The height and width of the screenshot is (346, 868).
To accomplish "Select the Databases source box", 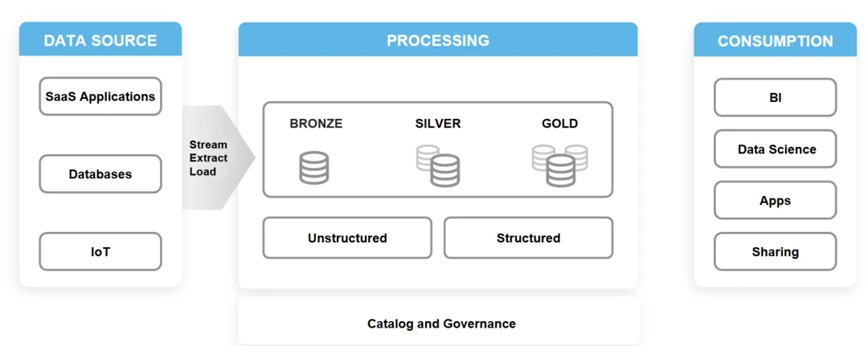I will 100,174.
